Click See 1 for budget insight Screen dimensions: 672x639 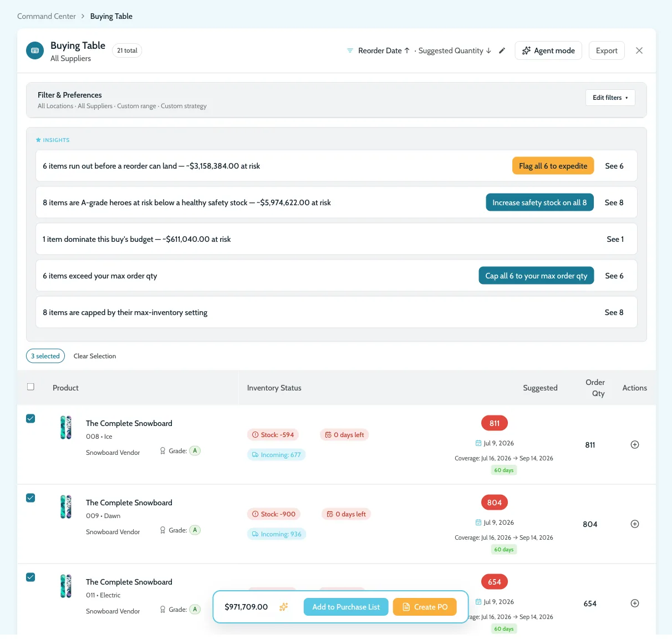(615, 239)
